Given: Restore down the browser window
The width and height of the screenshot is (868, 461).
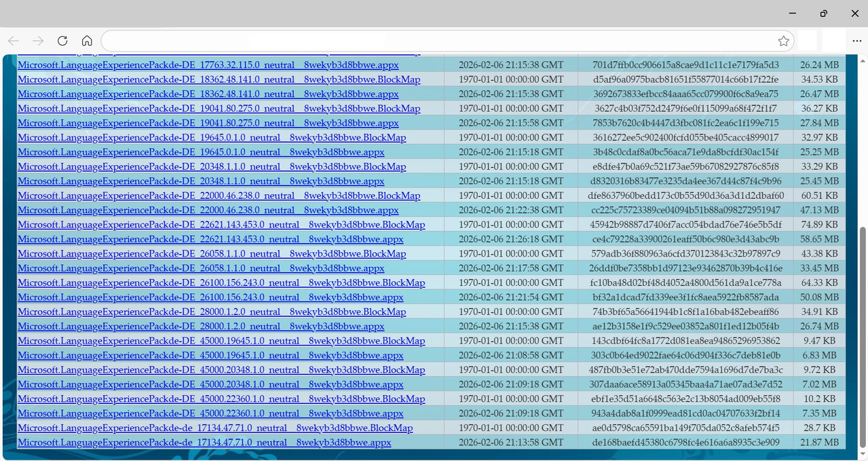Looking at the screenshot, I should pos(823,14).
